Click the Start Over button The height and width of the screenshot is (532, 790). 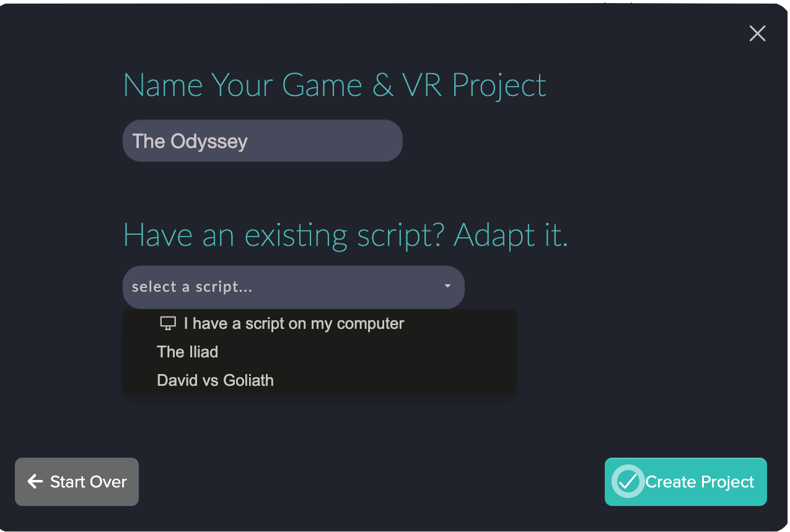pos(77,481)
